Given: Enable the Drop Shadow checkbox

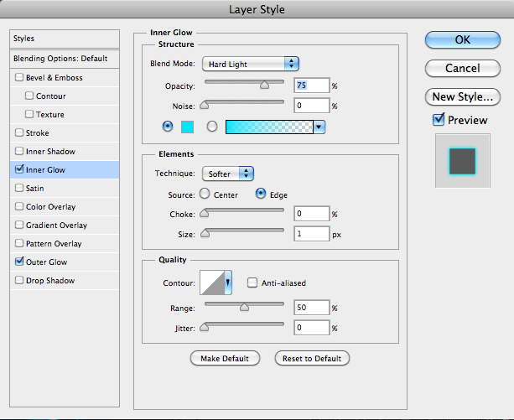Looking at the screenshot, I should pos(19,281).
